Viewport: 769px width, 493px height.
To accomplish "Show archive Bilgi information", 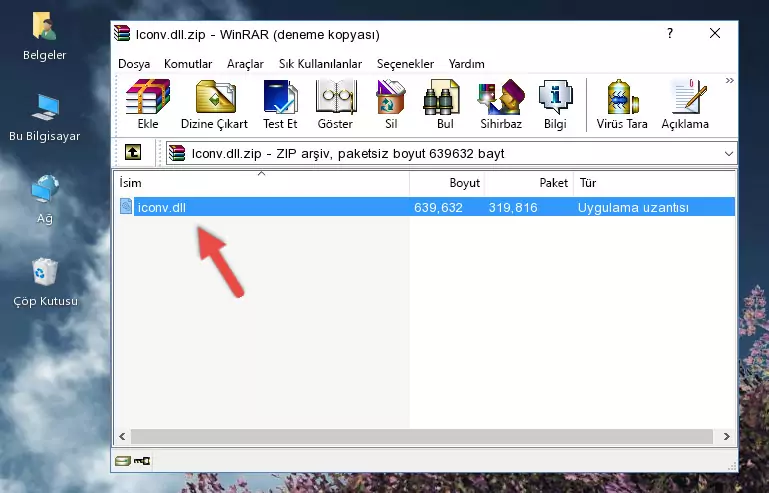I will tap(555, 104).
